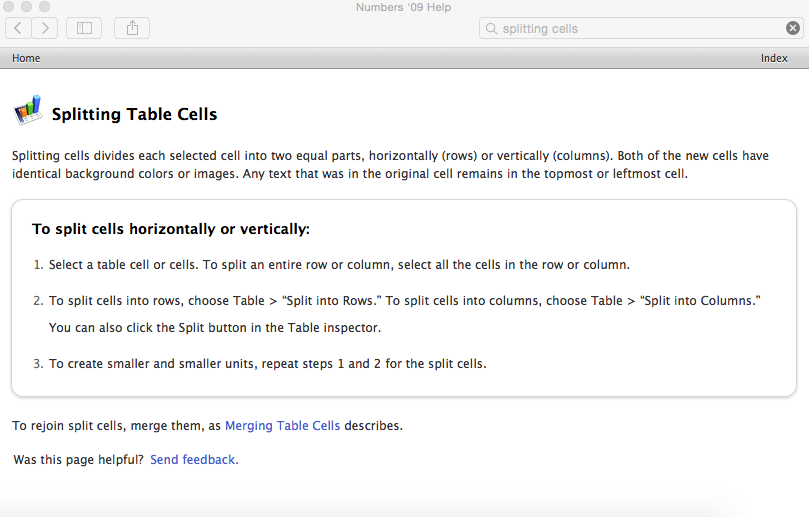The width and height of the screenshot is (809, 517).
Task: Open the help Index
Action: pyautogui.click(x=774, y=58)
